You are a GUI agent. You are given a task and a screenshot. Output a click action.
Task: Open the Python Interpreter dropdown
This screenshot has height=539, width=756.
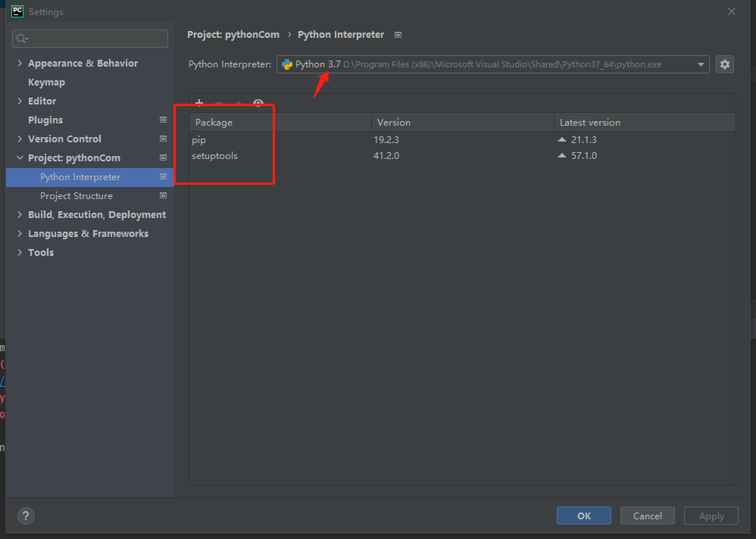pyautogui.click(x=701, y=64)
